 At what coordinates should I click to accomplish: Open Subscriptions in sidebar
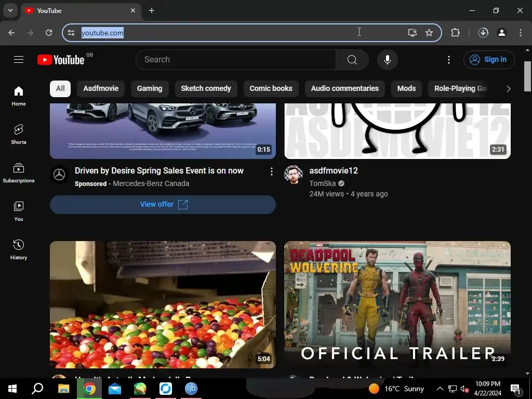coord(19,172)
